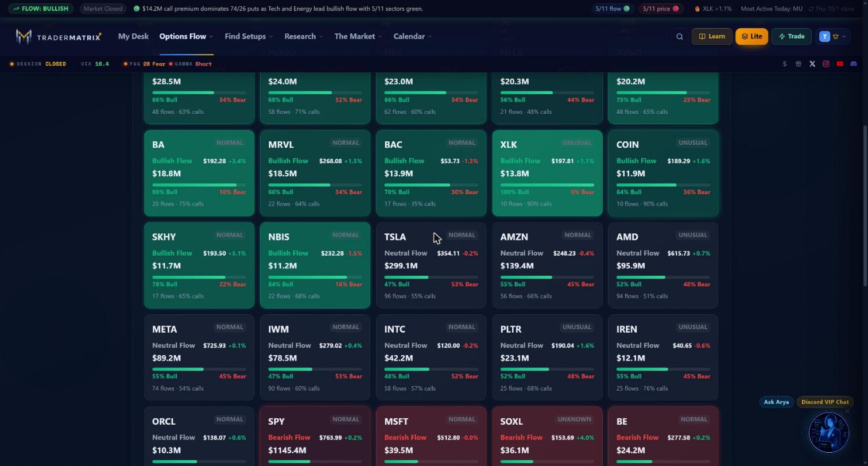Viewport: 868px width, 466px height.
Task: Click the 5/11 flow indicator pill
Action: click(612, 9)
